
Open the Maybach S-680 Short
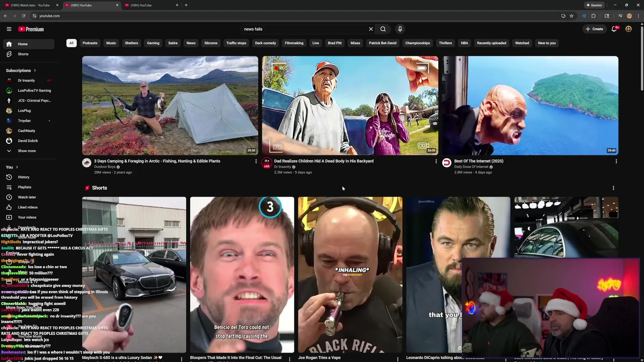pyautogui.click(x=134, y=275)
